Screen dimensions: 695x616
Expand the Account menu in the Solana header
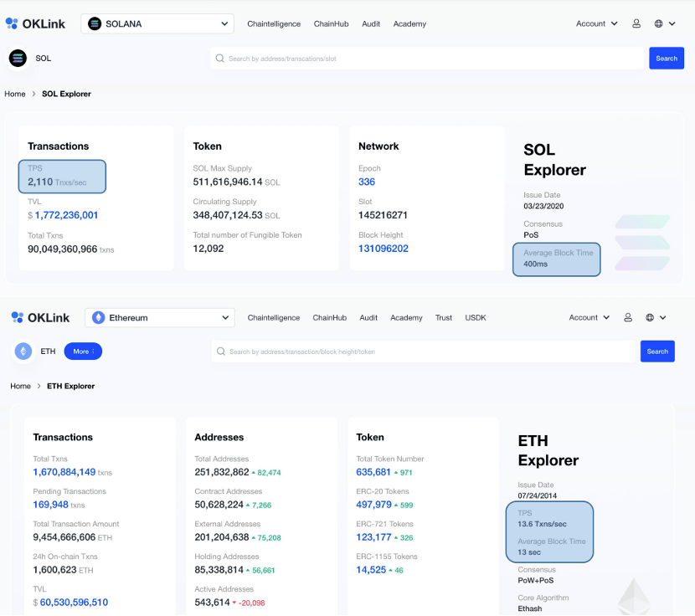pos(596,23)
